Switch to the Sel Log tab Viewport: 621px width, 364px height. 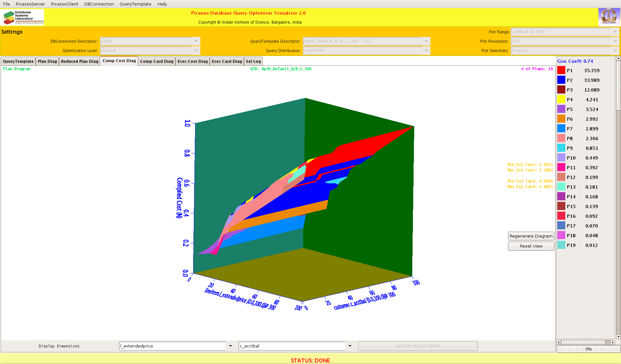[253, 61]
